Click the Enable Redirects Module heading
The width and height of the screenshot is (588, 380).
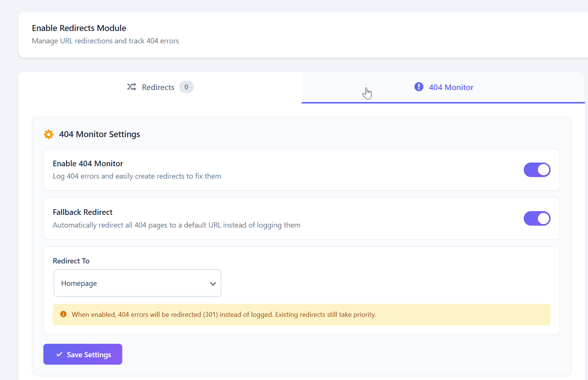(79, 28)
